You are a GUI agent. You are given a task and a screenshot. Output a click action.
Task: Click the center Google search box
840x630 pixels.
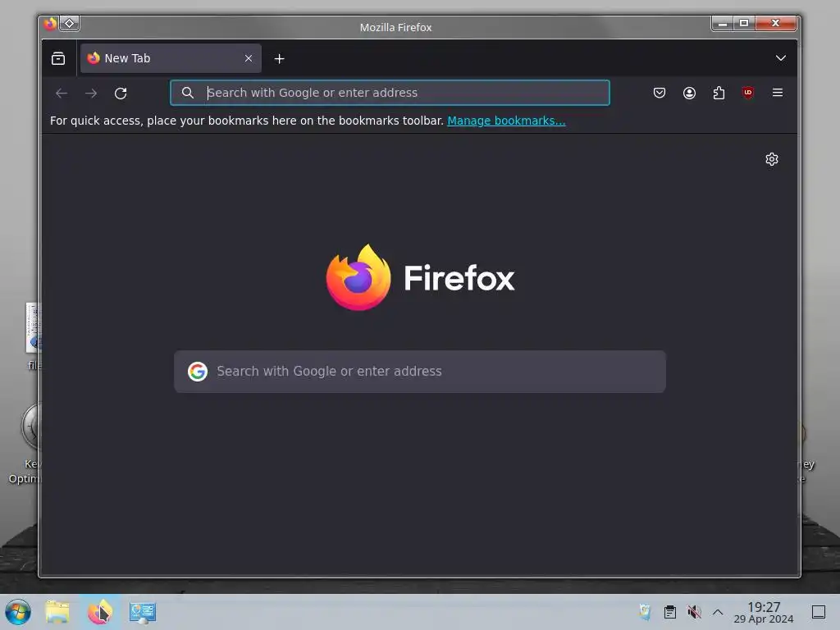(x=419, y=372)
